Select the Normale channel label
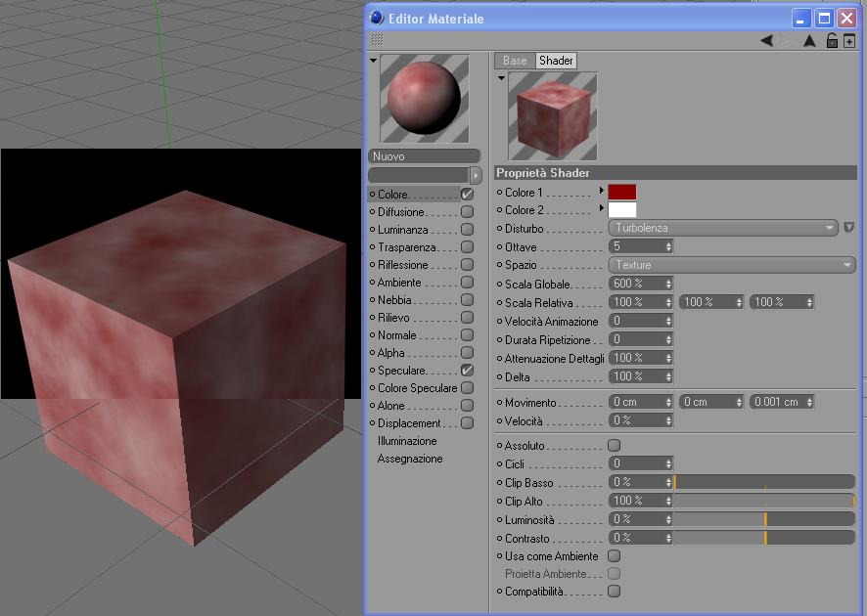 [397, 335]
